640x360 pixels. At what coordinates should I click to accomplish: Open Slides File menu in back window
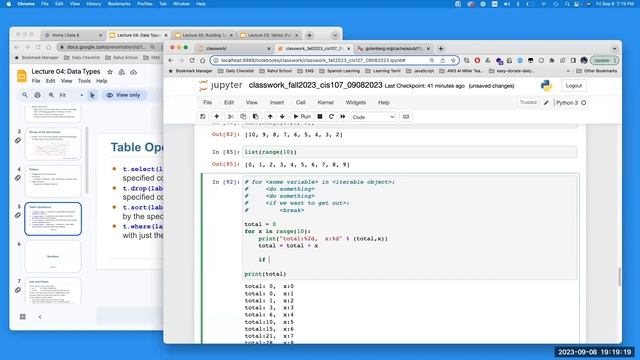tap(36, 81)
